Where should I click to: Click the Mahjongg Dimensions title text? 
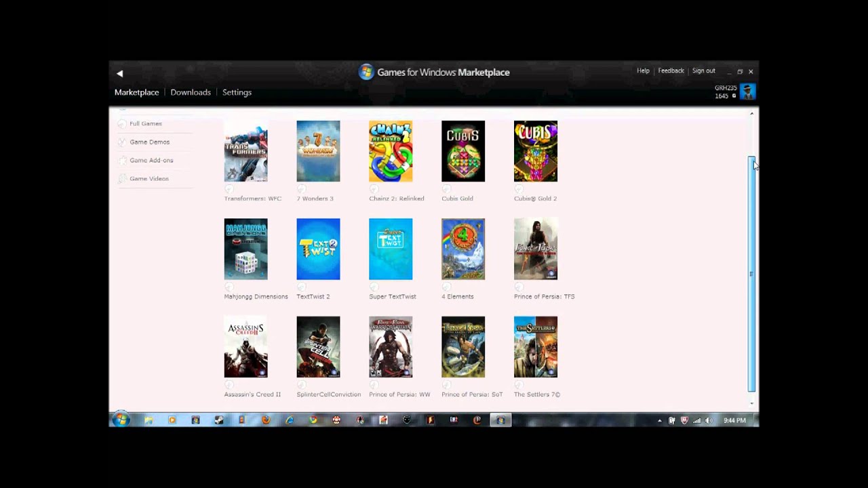256,296
